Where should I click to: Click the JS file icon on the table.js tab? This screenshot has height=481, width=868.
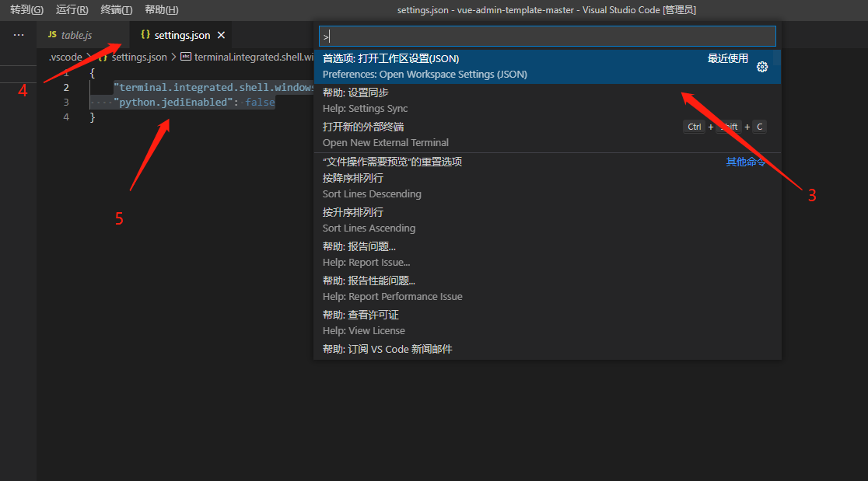(x=52, y=34)
